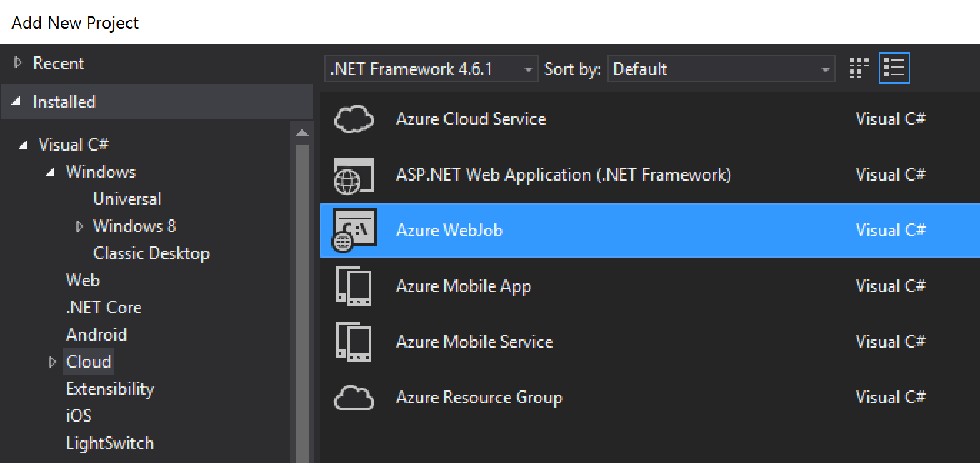The height and width of the screenshot is (464, 980).
Task: Select the Extensibility category
Action: point(110,389)
